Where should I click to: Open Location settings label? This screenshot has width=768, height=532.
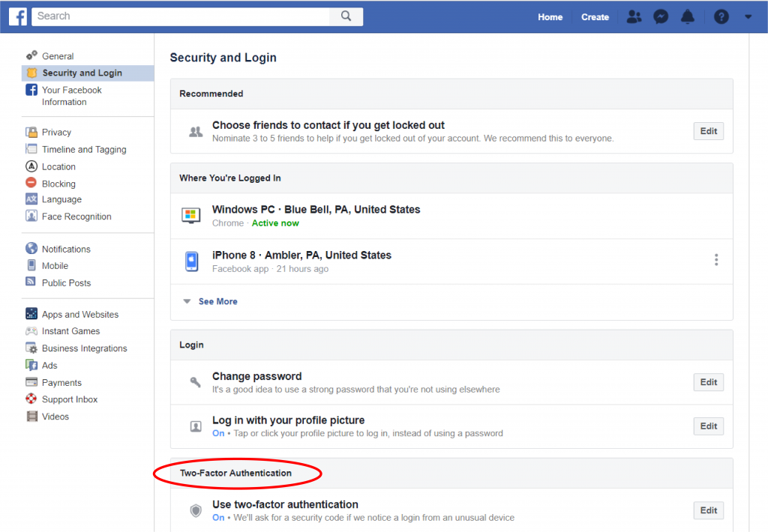58,167
